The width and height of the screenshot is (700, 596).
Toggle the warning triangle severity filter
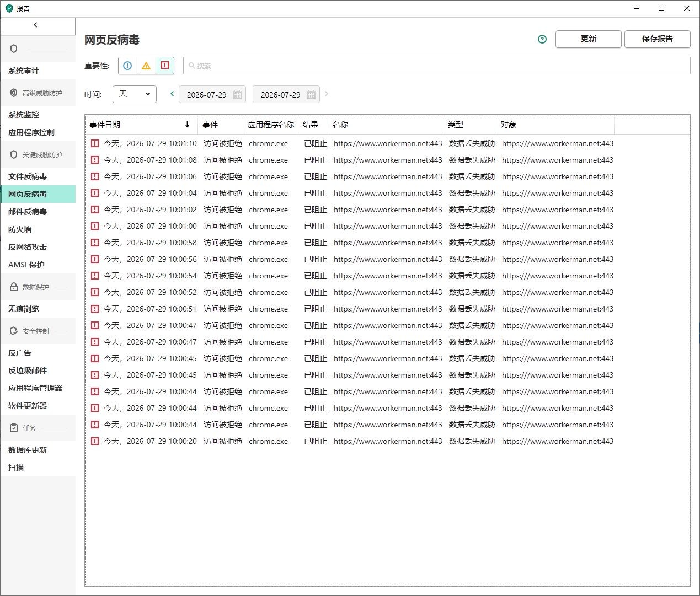(146, 66)
